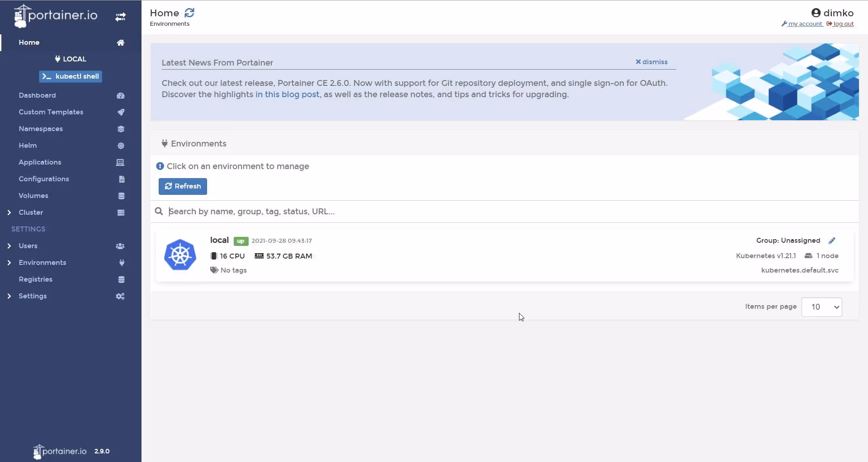This screenshot has height=462, width=868.
Task: Open the kubectl shell
Action: coord(71,76)
